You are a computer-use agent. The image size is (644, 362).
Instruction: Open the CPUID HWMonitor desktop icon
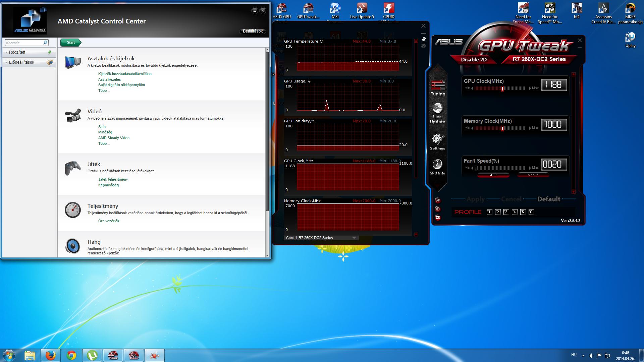click(x=389, y=13)
